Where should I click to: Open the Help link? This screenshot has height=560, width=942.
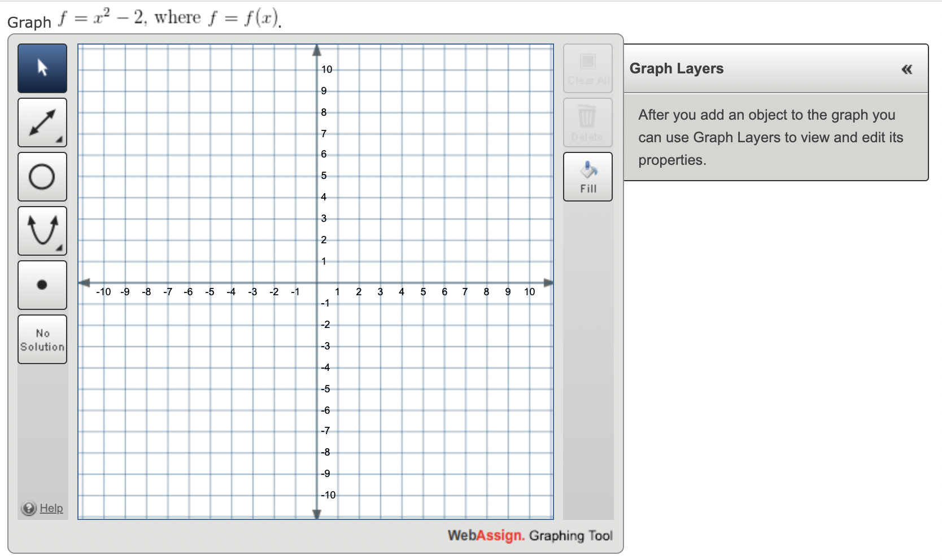click(x=51, y=508)
